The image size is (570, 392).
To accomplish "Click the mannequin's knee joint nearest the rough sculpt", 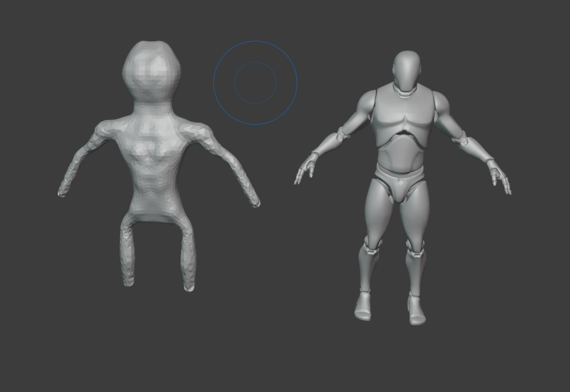I will (372, 244).
